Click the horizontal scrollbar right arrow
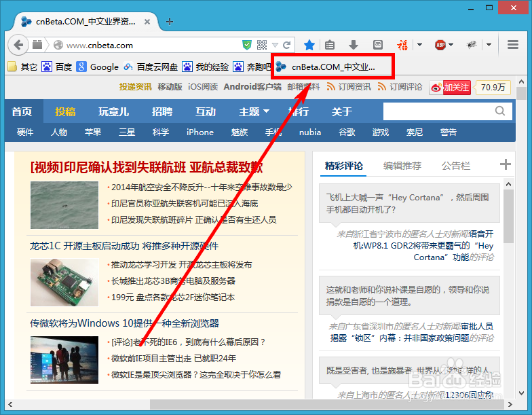The height and width of the screenshot is (415, 532). (510, 404)
